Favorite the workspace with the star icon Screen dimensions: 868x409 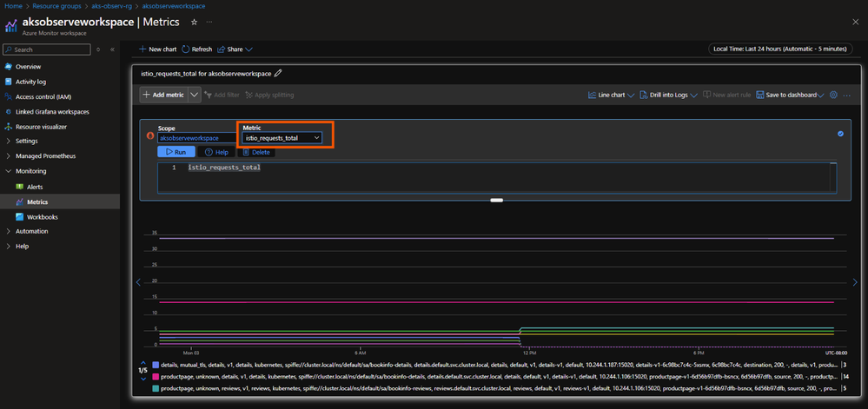(194, 22)
